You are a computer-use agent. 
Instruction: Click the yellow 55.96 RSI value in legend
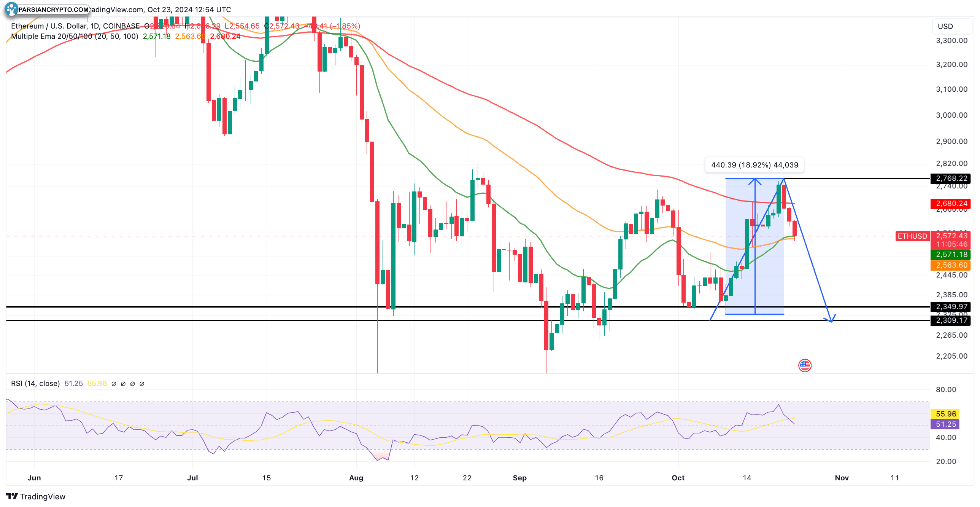pos(97,383)
